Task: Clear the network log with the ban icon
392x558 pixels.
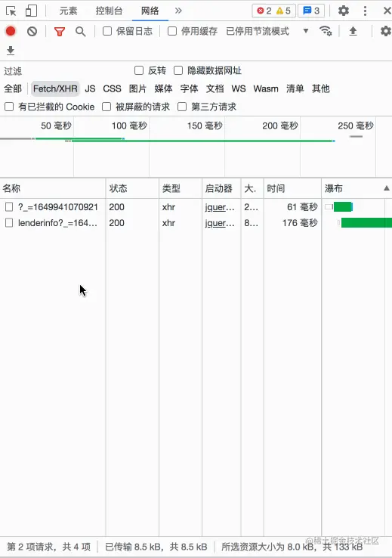Action: tap(32, 32)
